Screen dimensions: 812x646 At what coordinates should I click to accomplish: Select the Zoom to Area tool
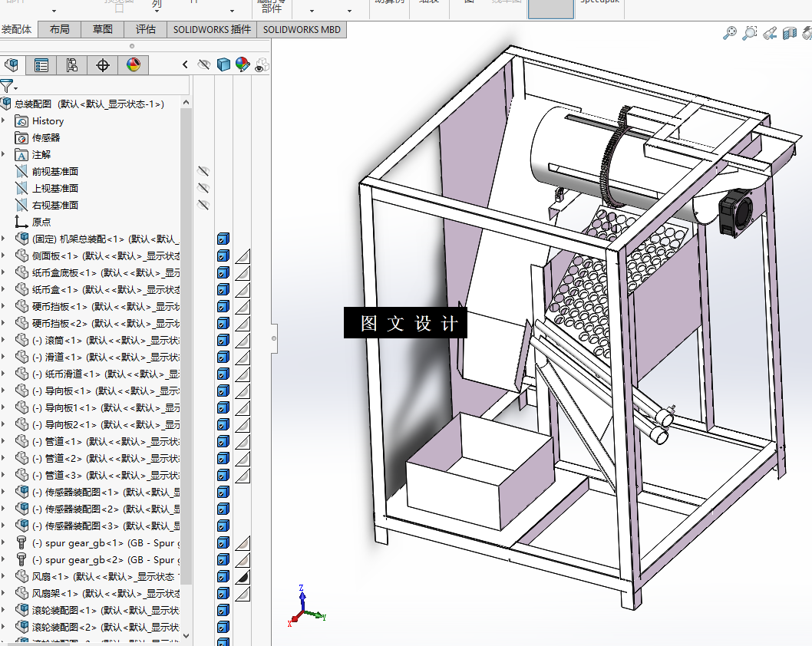pos(750,33)
